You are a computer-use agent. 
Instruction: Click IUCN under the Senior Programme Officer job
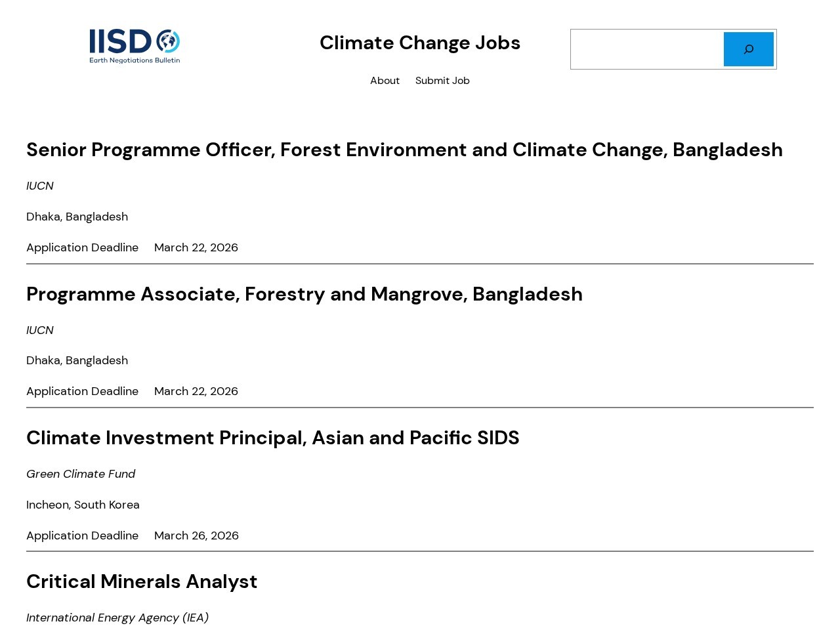point(40,186)
